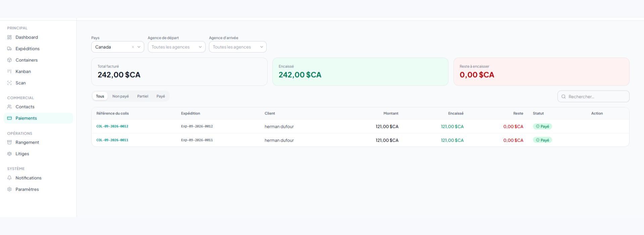Click the Payé badge for COL-09-2026-0011

pyautogui.click(x=542, y=140)
